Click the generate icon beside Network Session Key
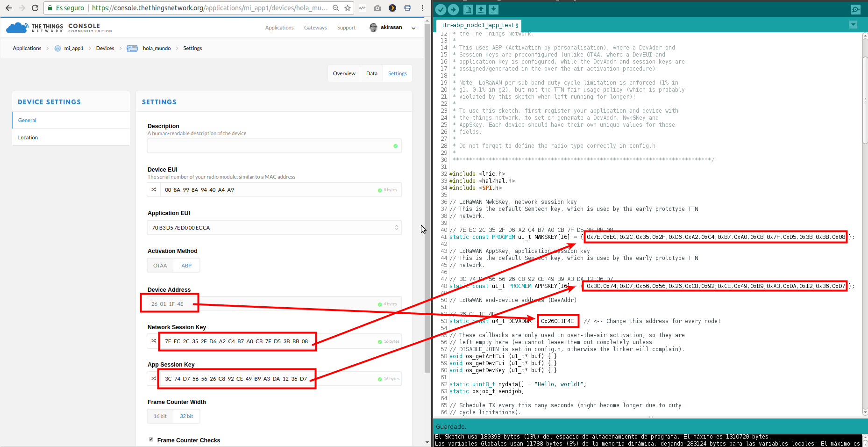 click(154, 341)
